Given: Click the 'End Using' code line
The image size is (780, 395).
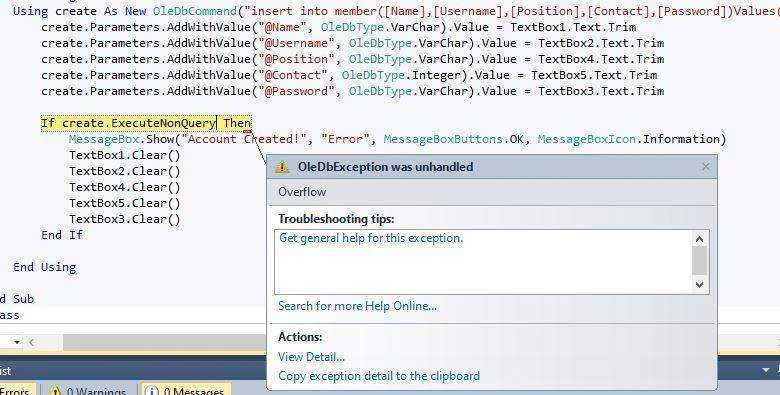Looking at the screenshot, I should tap(45, 267).
